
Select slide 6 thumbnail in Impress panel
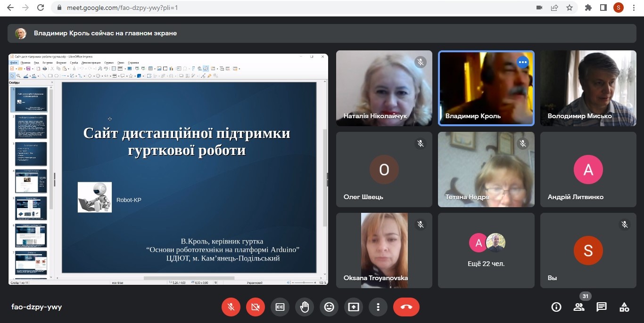[x=31, y=235]
